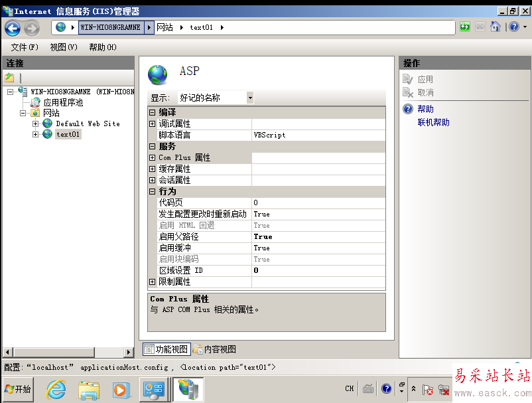Click left arrow of connections scrollbar
The image size is (532, 403).
(8, 352)
